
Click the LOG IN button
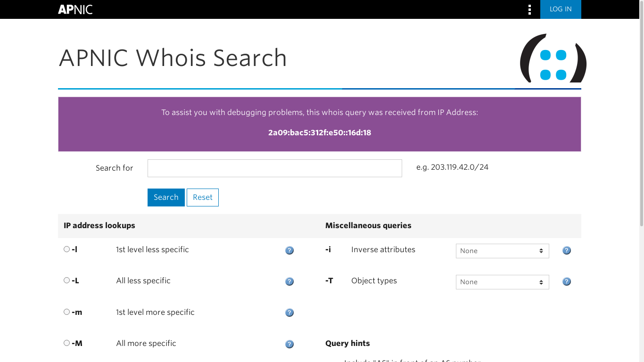(x=561, y=9)
